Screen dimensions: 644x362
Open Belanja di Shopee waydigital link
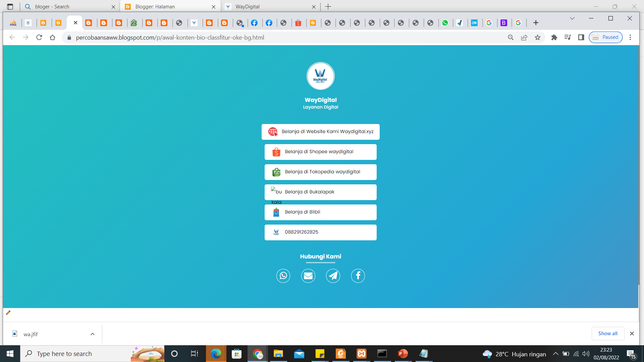click(321, 152)
